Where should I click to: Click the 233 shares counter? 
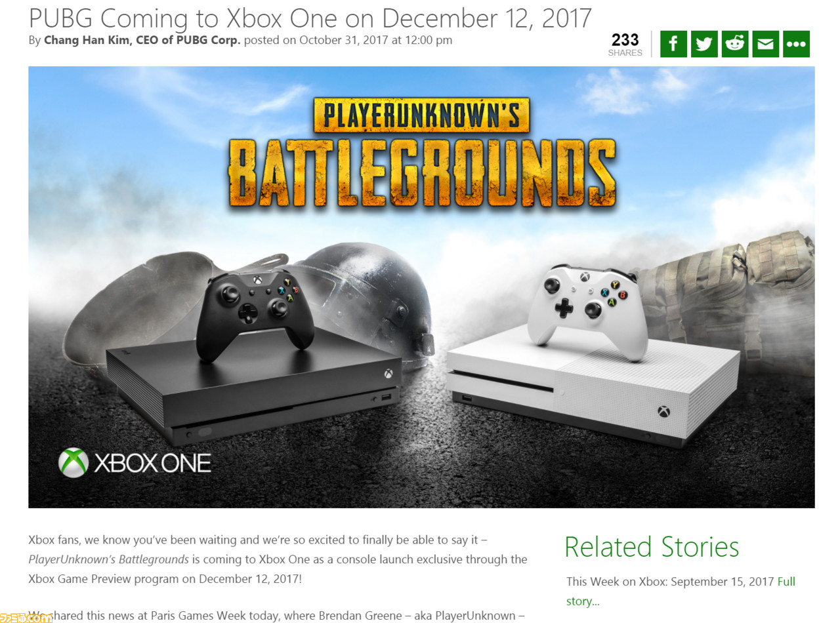(x=625, y=44)
